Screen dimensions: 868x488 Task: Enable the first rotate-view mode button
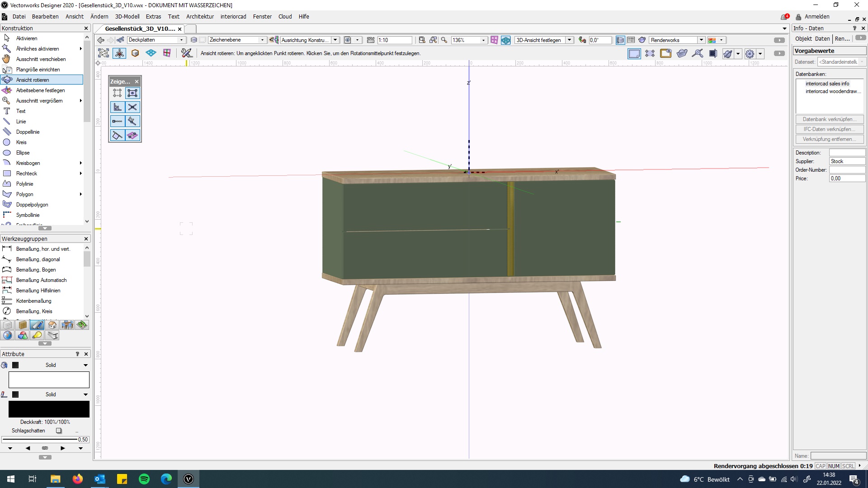point(104,53)
